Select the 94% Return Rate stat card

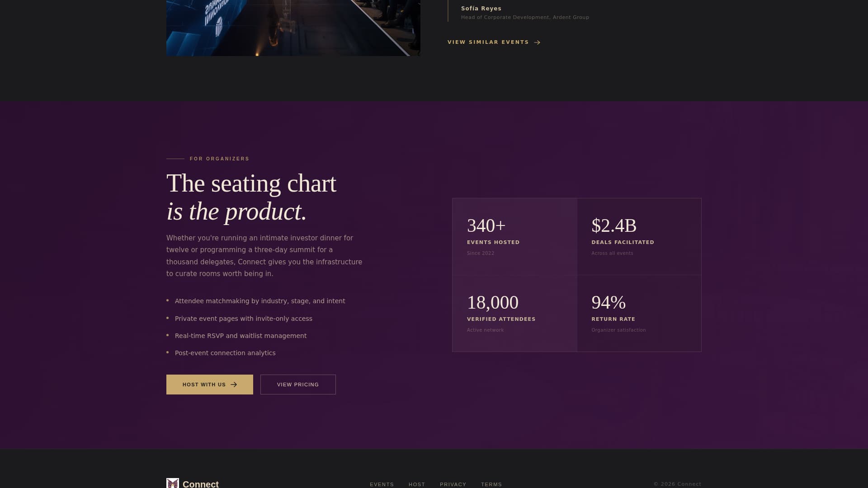click(x=639, y=313)
